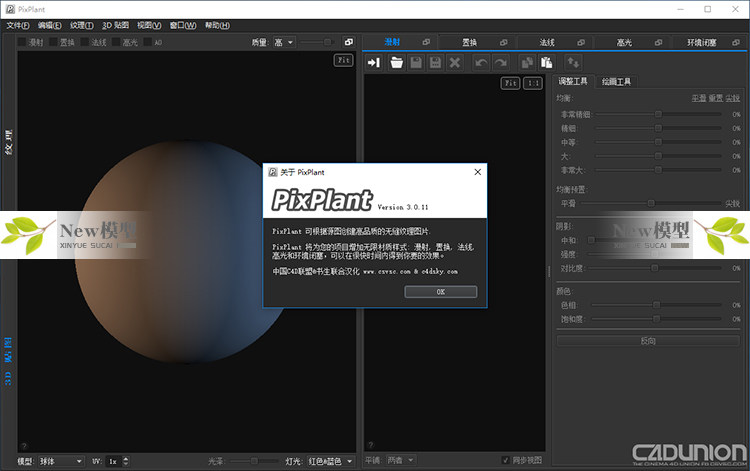Click the up-down swap arrows icon
750x471 pixels.
pos(573,63)
